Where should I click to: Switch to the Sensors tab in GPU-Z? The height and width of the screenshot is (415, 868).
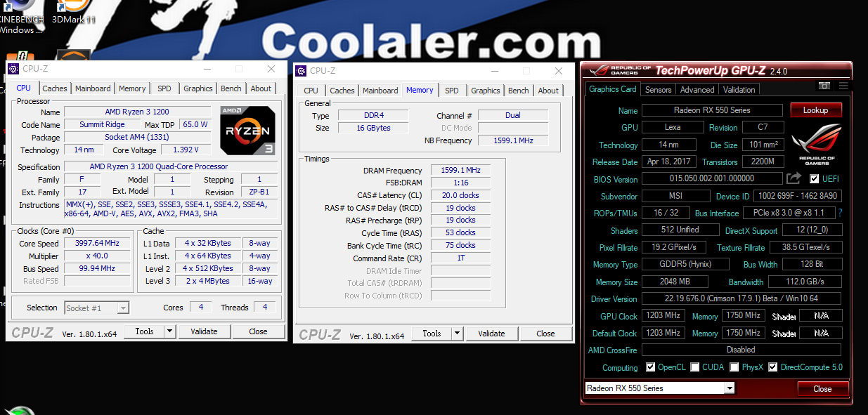[659, 90]
